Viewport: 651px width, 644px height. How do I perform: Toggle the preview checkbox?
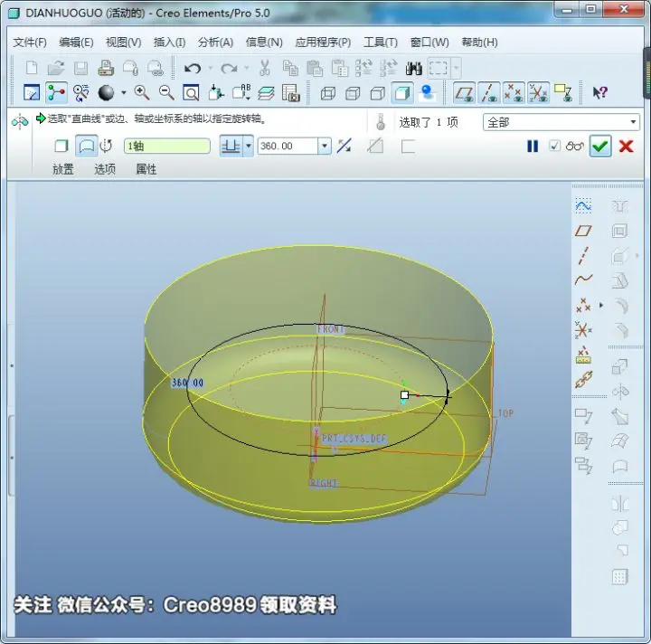click(x=554, y=146)
